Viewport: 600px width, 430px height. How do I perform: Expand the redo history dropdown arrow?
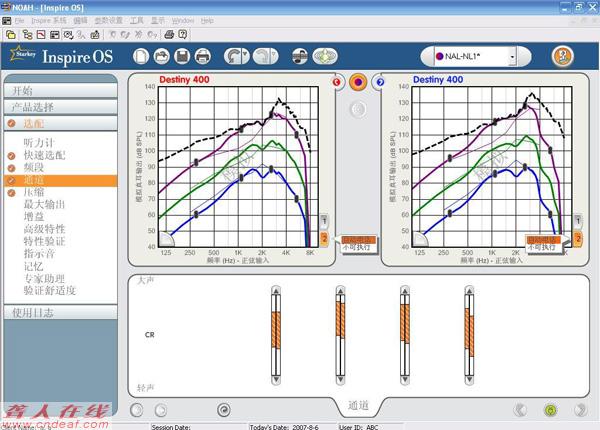[274, 56]
